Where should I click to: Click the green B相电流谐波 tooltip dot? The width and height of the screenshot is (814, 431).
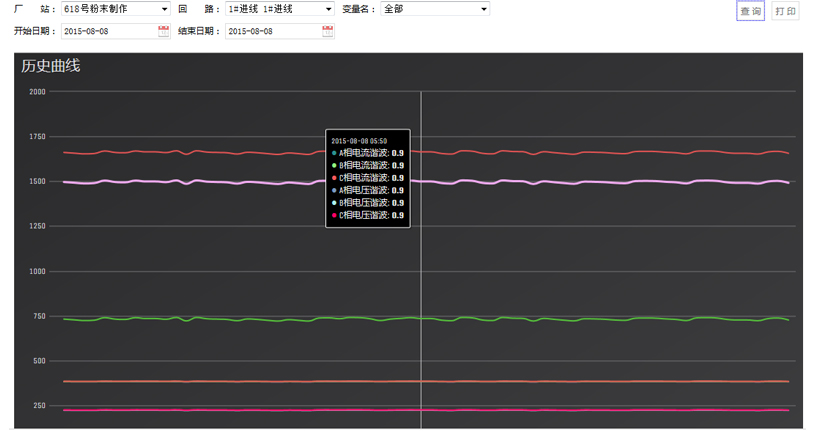pos(335,166)
